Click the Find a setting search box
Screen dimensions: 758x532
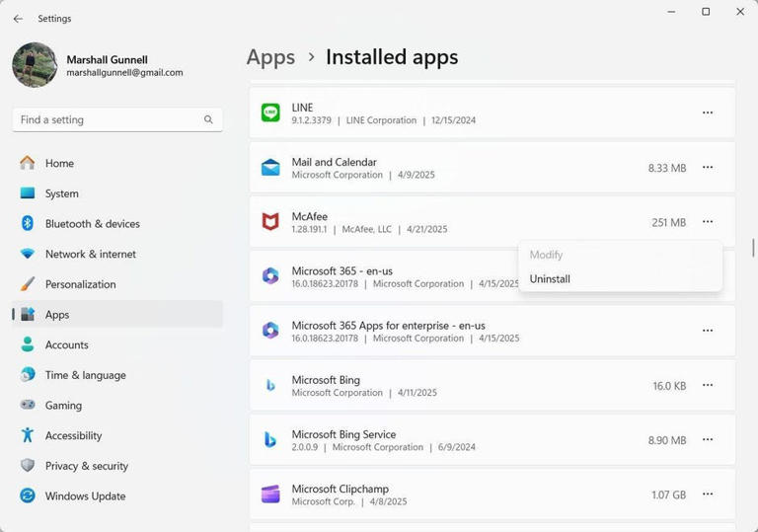pos(109,119)
